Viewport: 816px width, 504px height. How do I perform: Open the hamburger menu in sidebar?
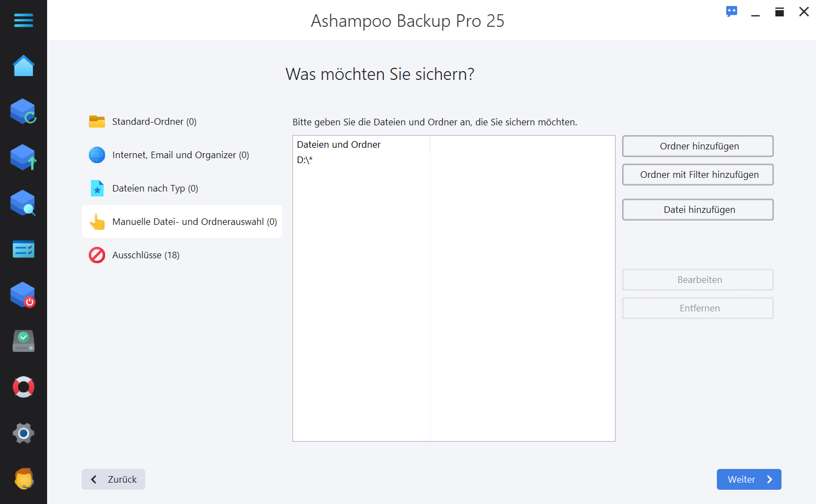(24, 21)
